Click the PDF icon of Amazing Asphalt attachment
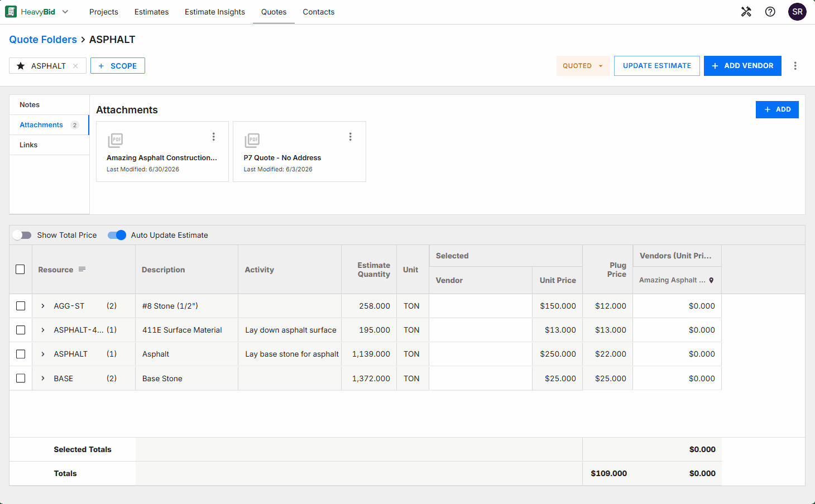The height and width of the screenshot is (504, 815). (x=116, y=140)
